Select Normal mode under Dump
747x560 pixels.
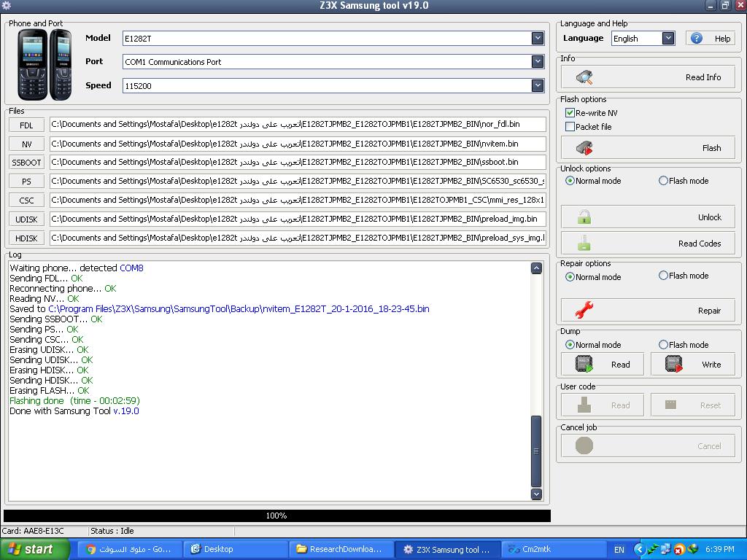[570, 345]
